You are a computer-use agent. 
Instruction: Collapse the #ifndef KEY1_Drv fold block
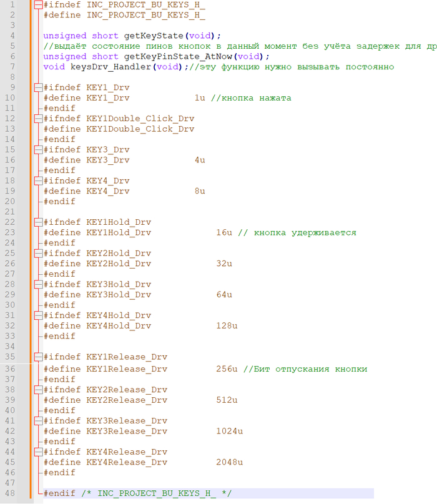(39, 87)
